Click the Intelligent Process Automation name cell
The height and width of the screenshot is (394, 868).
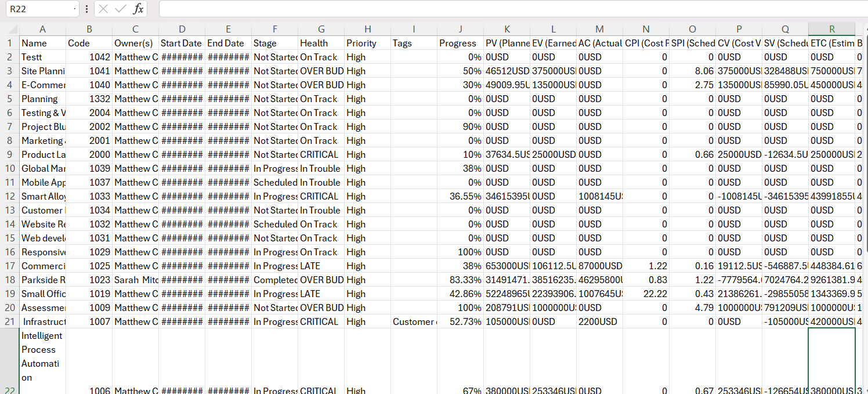pyautogui.click(x=42, y=361)
